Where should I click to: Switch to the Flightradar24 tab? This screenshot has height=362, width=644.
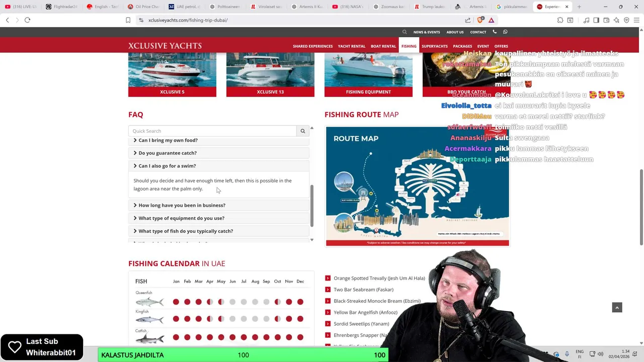(61, 7)
